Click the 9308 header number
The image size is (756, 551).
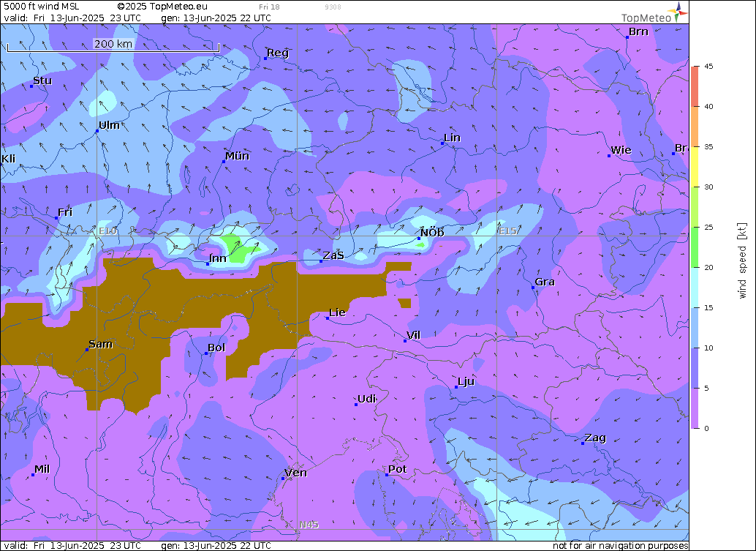333,7
